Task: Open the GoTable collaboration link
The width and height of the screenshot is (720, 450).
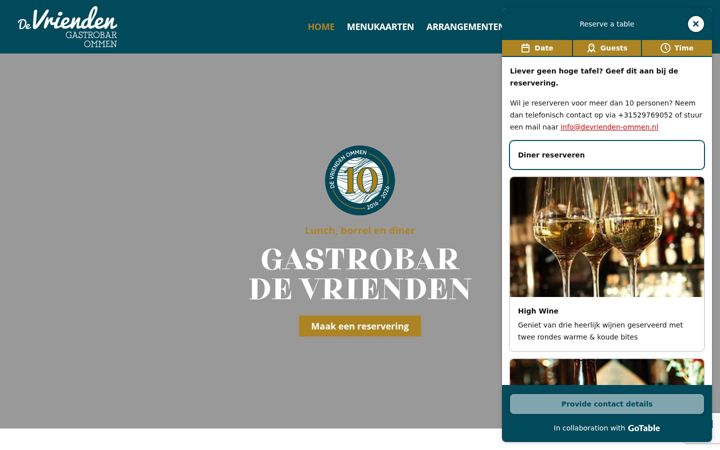Action: (x=643, y=428)
